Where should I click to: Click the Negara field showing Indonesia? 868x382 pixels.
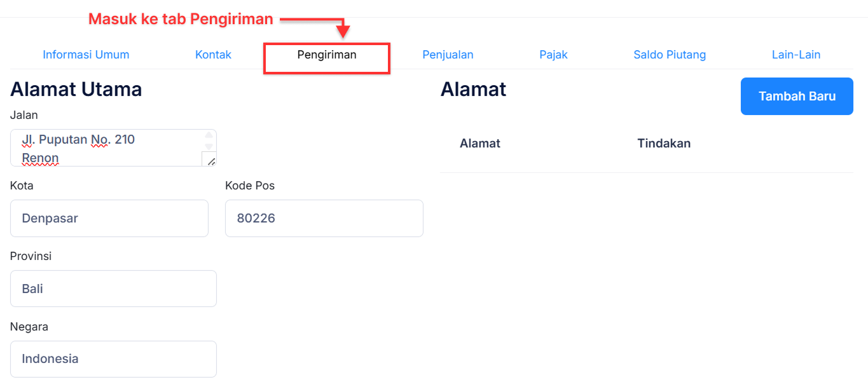click(x=113, y=358)
